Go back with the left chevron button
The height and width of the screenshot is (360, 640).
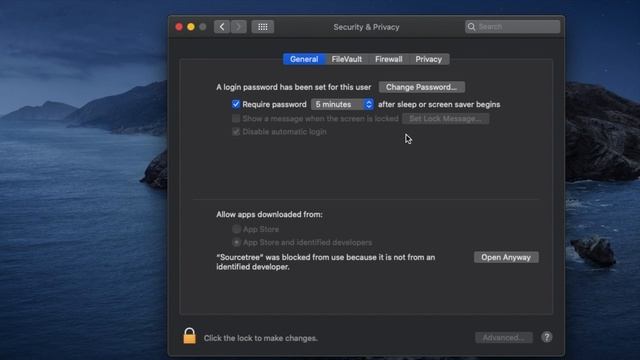tap(222, 27)
